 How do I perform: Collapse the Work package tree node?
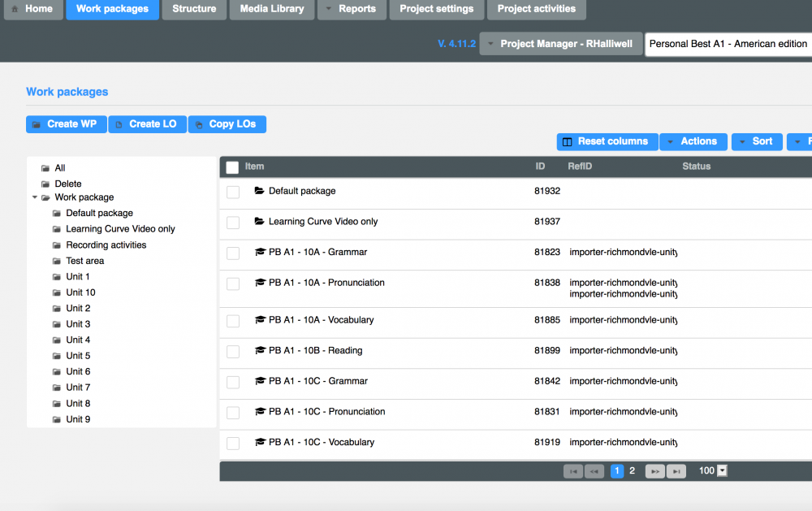[x=35, y=197]
